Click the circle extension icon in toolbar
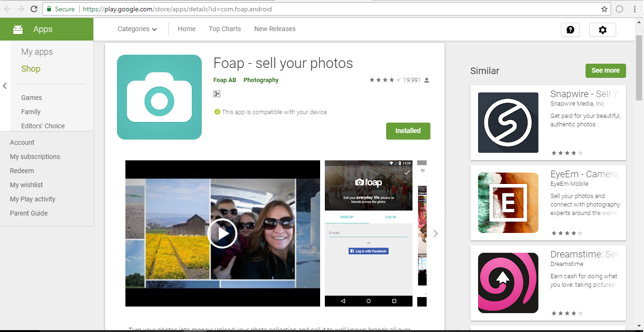 [x=619, y=9]
